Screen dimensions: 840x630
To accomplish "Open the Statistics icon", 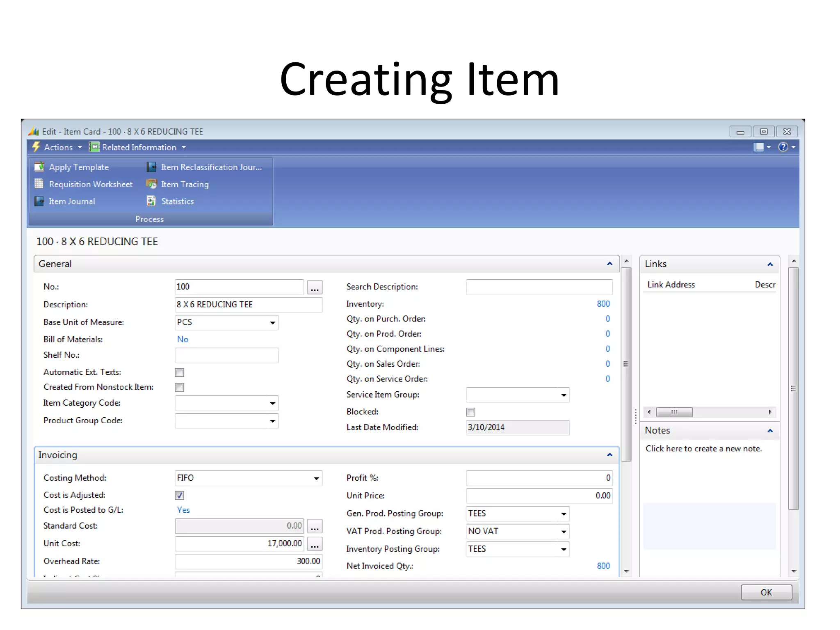I will [151, 201].
